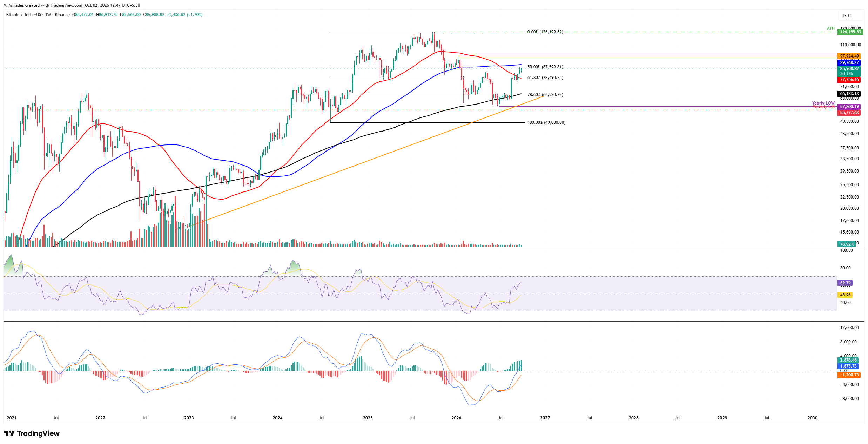Image resolution: width=868 pixels, height=444 pixels.
Task: Click the high value H86,912.75
Action: (x=107, y=15)
